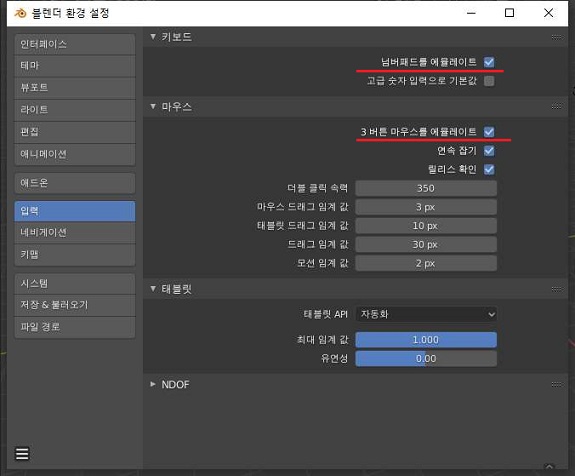Toggle 넘버패드를 에뮬레이트 checkbox
The width and height of the screenshot is (575, 476).
(x=489, y=62)
